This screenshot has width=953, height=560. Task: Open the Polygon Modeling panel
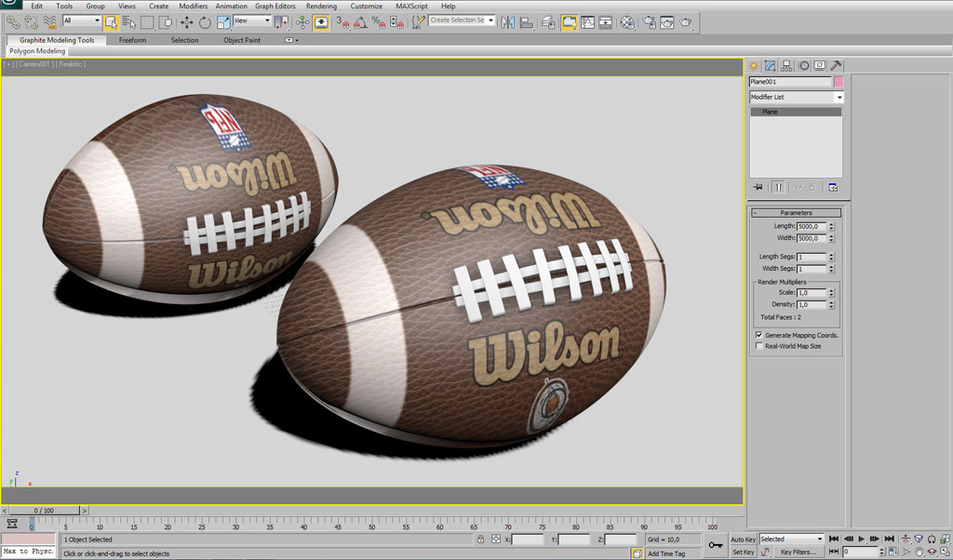click(x=37, y=51)
